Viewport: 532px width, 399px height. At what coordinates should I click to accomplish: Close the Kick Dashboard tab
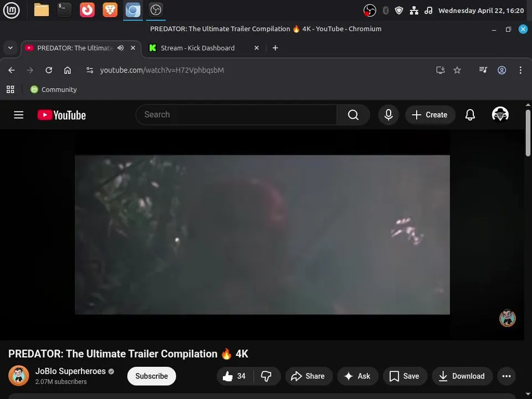click(257, 48)
